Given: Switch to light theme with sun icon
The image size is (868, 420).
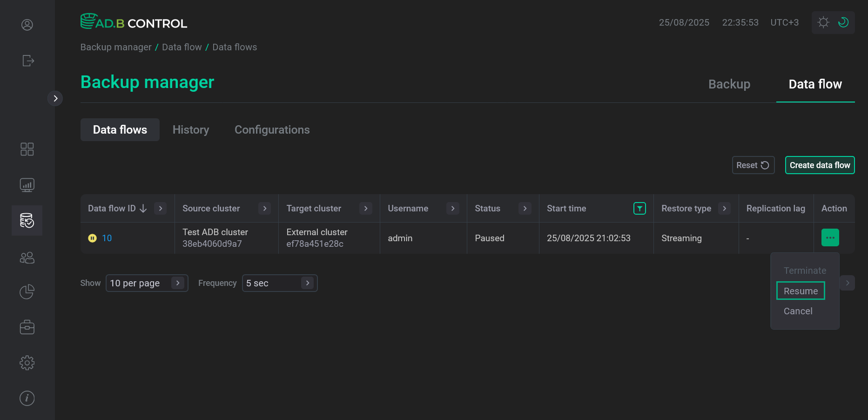Looking at the screenshot, I should click(823, 22).
